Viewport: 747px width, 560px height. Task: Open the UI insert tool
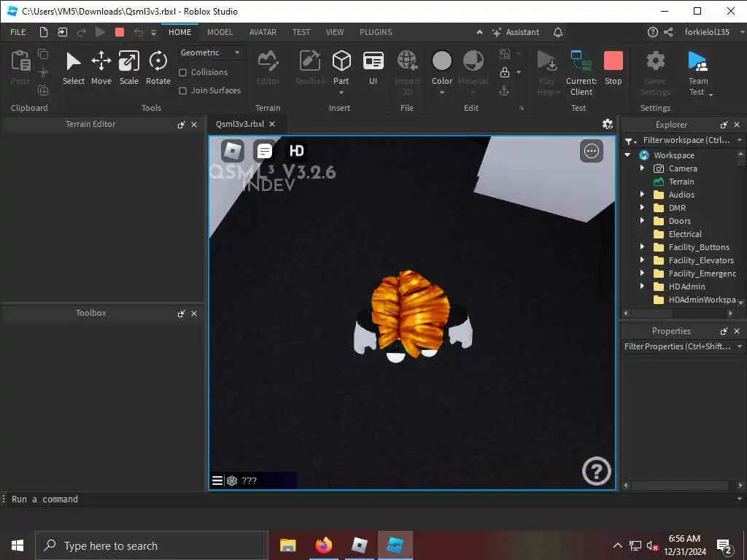click(373, 69)
